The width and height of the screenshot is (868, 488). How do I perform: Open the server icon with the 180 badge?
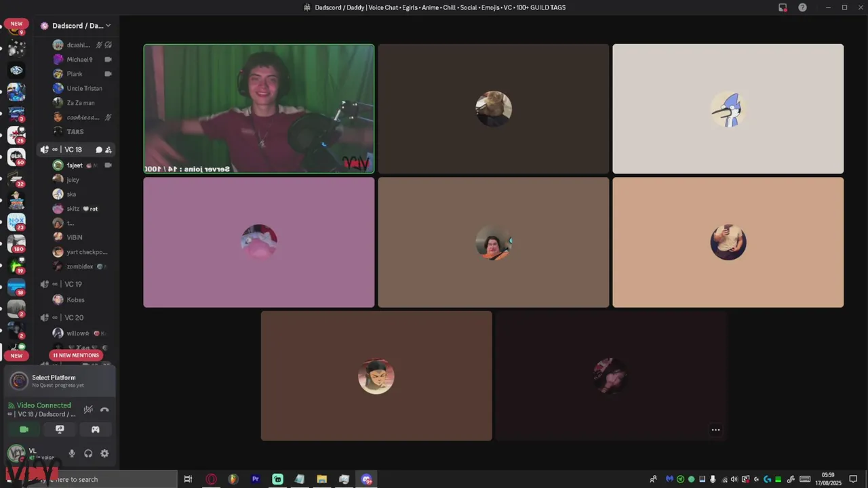tap(16, 243)
